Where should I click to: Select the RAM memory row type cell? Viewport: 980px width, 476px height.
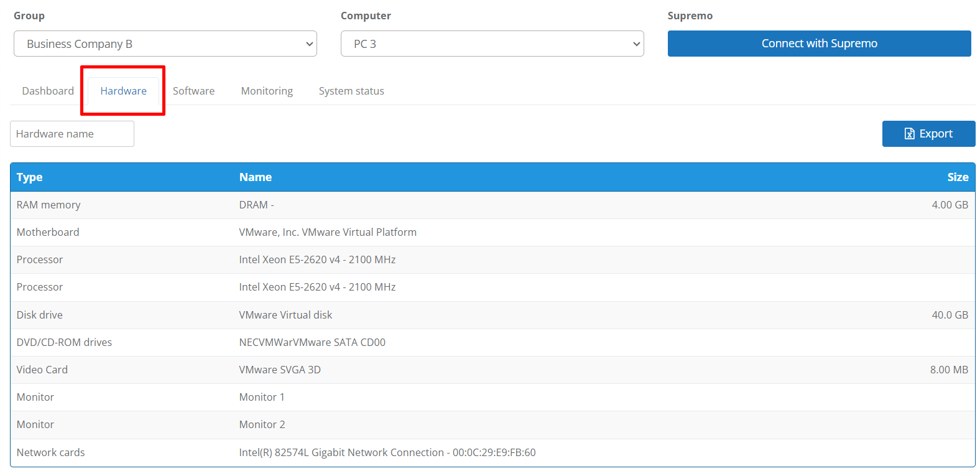pyautogui.click(x=49, y=205)
